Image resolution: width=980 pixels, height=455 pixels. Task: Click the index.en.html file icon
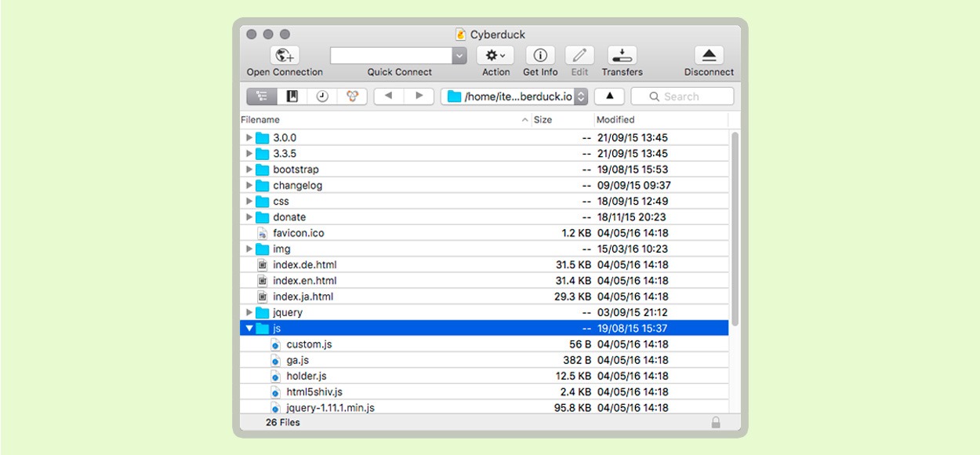click(x=263, y=281)
